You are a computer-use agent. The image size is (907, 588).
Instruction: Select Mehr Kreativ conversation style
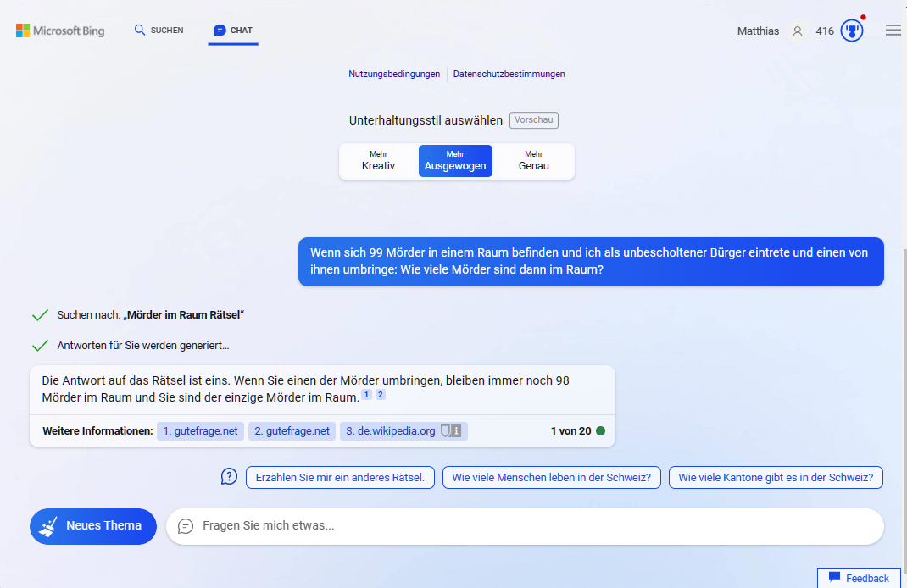tap(378, 161)
